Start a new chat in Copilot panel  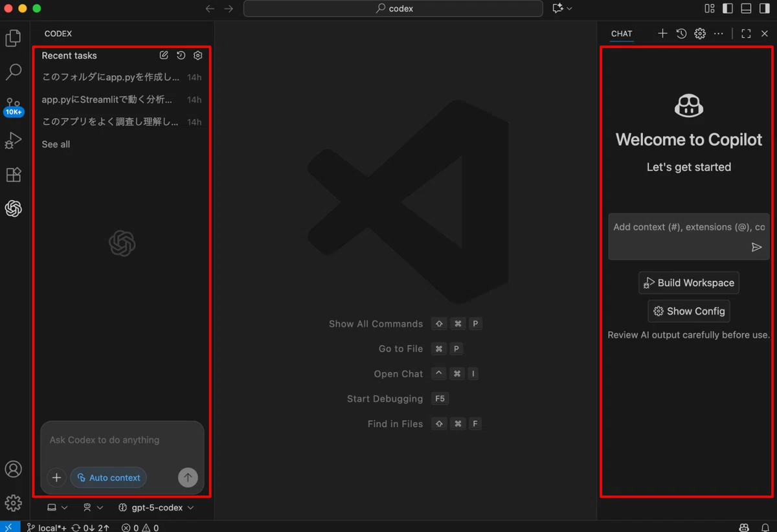[662, 34]
